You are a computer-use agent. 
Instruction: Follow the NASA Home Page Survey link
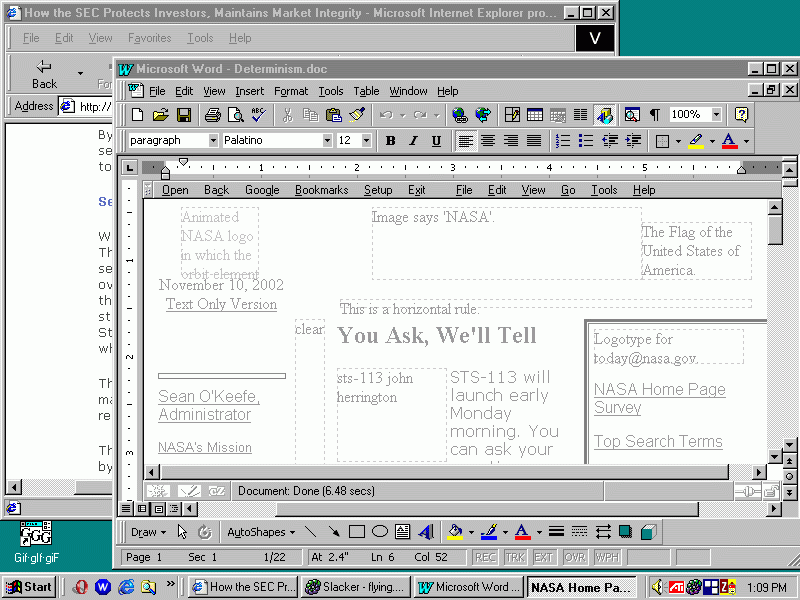[660, 398]
